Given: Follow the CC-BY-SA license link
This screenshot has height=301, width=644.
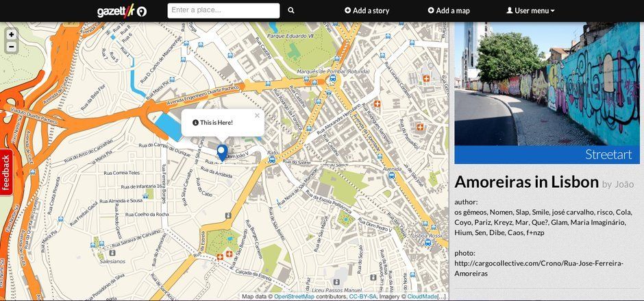Looking at the screenshot, I should click(363, 296).
